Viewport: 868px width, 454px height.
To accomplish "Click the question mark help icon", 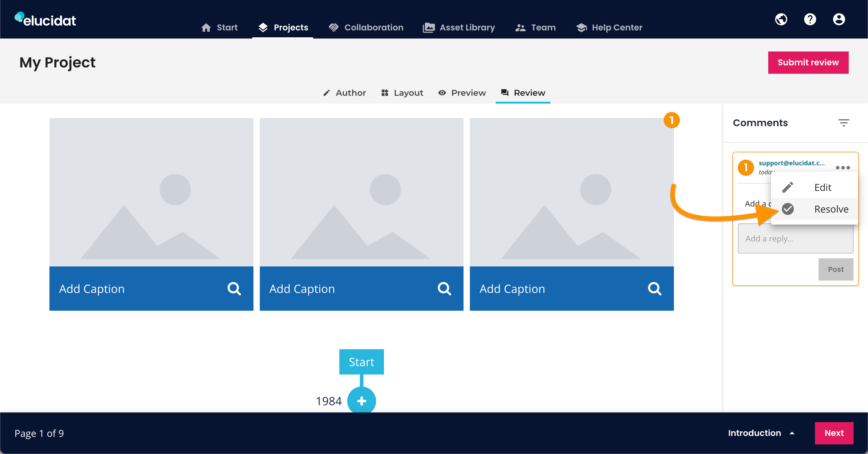I will [x=810, y=19].
